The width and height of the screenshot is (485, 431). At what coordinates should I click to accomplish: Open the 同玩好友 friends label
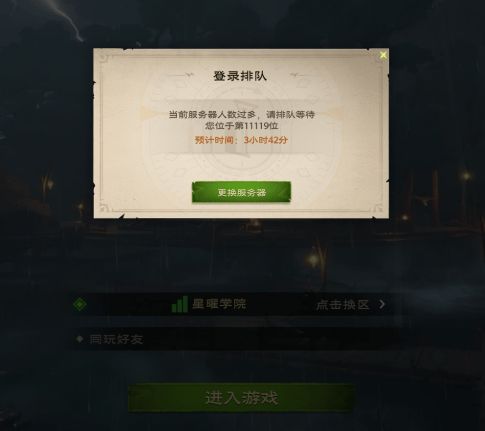tap(116, 339)
